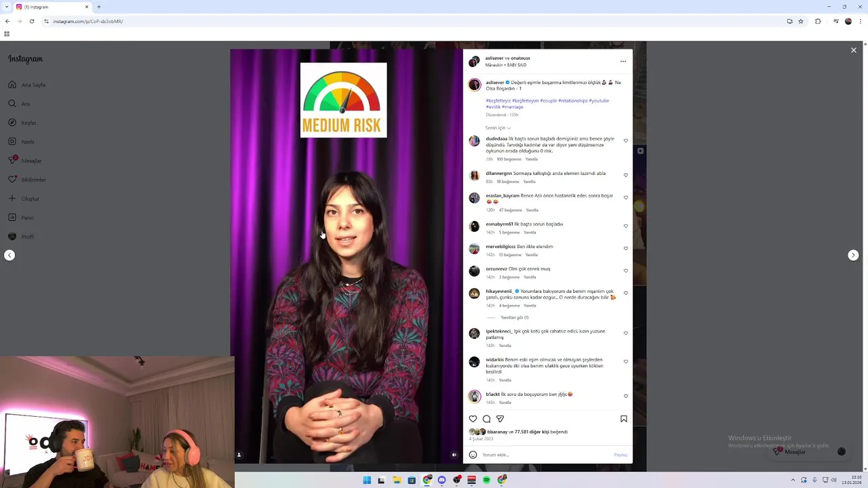
Task: Open dudedaaa's profile avatar
Action: 474,141
